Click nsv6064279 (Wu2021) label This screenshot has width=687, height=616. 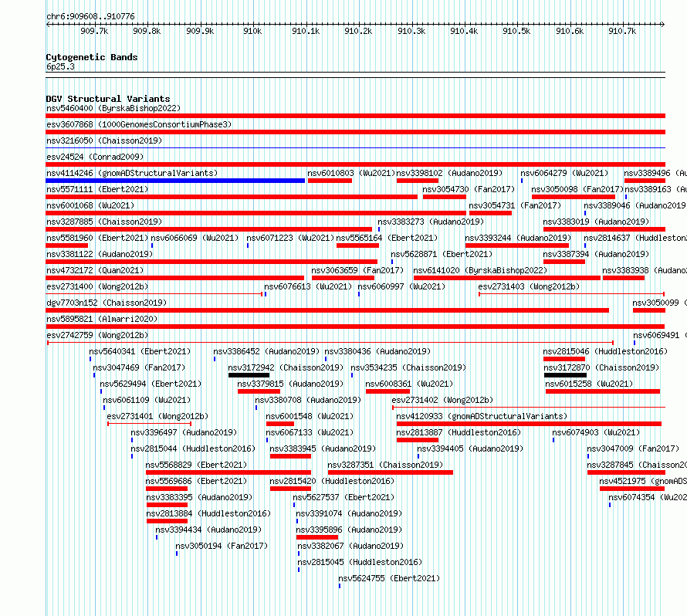(564, 173)
